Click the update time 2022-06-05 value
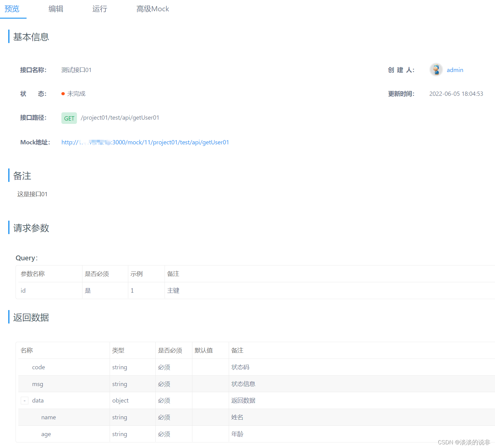Image resolution: width=495 pixels, height=448 pixels. pos(456,94)
